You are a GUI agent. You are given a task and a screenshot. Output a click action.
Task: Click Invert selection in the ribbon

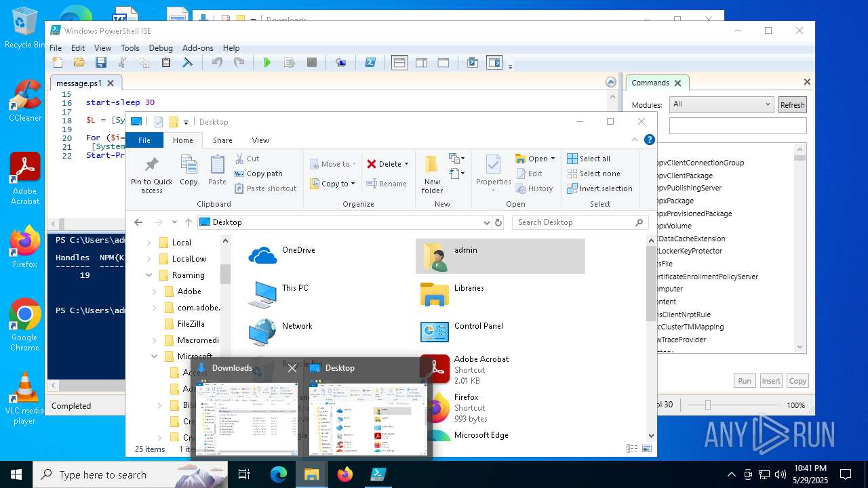click(x=599, y=188)
